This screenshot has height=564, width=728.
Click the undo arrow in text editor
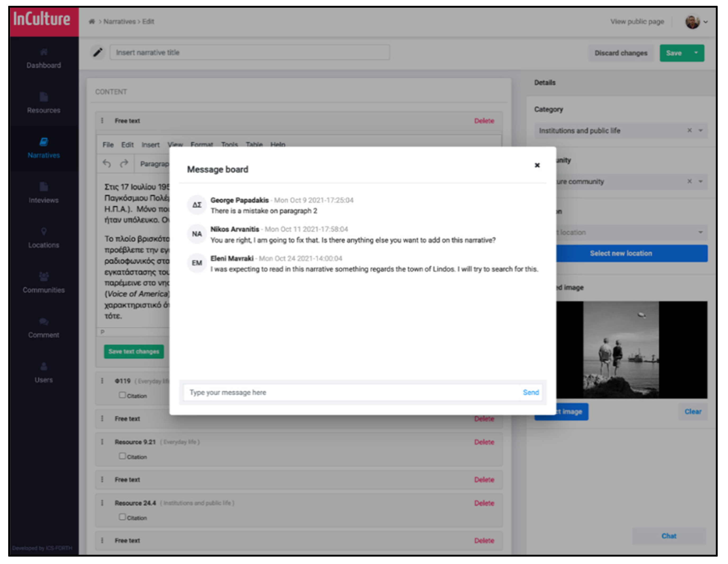click(x=107, y=164)
